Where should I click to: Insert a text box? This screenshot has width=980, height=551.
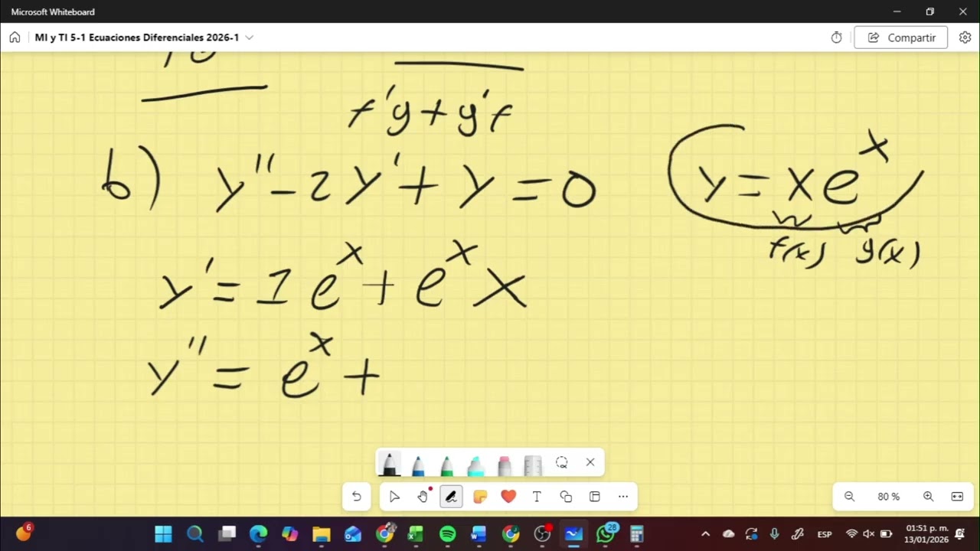tap(537, 497)
